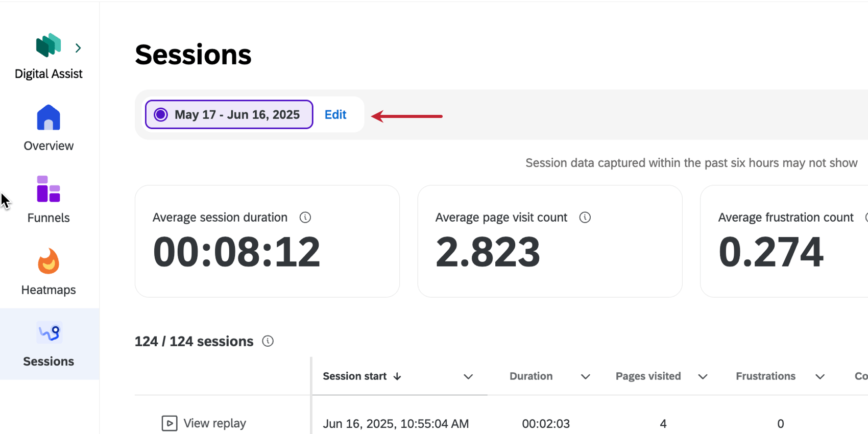Open the Funnels sidebar icon
Viewport: 868px width, 434px height.
[x=49, y=189]
